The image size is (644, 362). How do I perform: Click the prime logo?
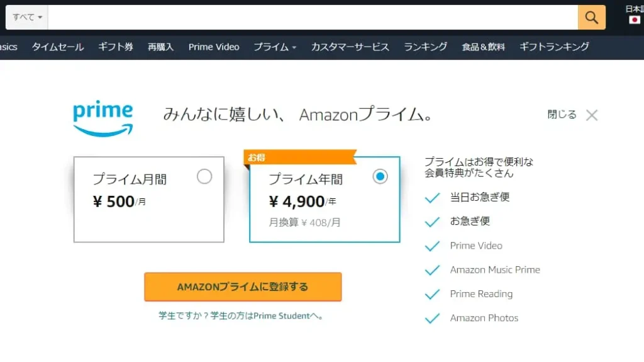click(x=103, y=118)
